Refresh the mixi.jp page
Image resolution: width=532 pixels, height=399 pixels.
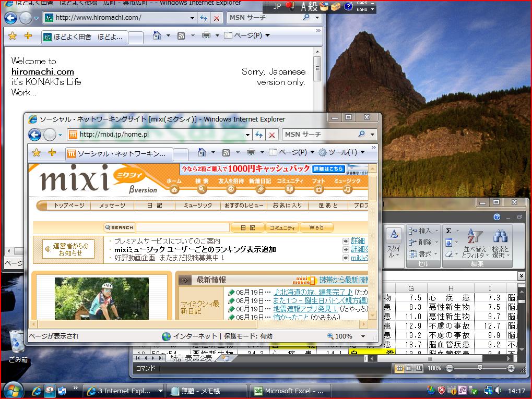(x=259, y=135)
